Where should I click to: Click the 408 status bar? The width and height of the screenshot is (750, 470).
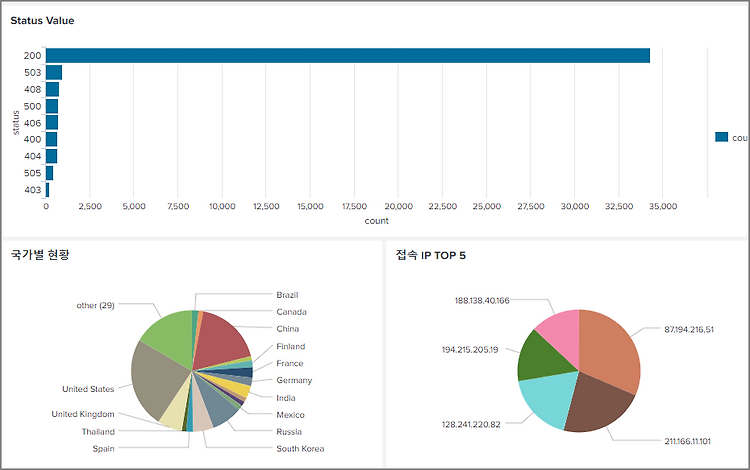53,89
